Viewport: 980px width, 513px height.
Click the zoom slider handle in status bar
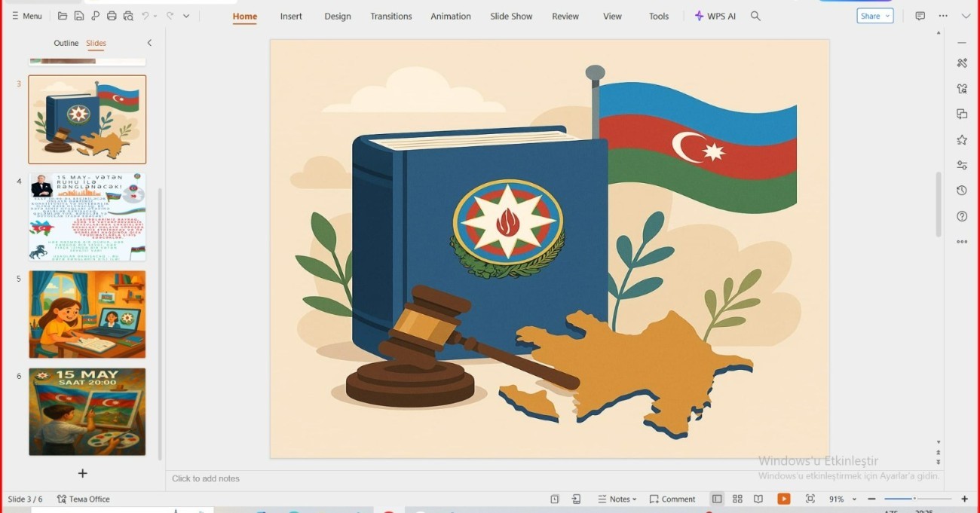[914, 499]
